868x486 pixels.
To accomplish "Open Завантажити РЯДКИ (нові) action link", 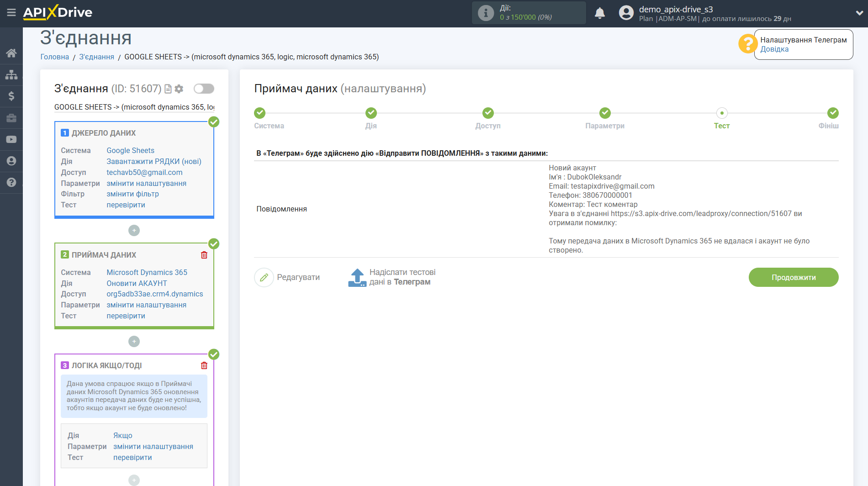I will click(154, 162).
